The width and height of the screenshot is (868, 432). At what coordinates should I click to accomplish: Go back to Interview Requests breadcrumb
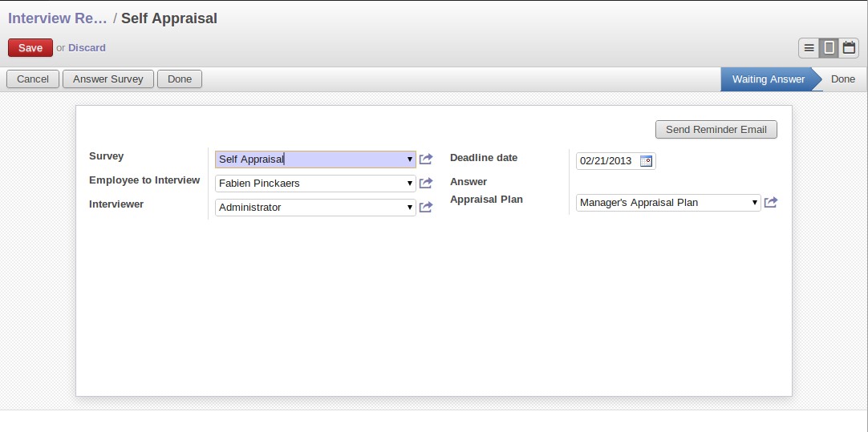click(x=58, y=18)
